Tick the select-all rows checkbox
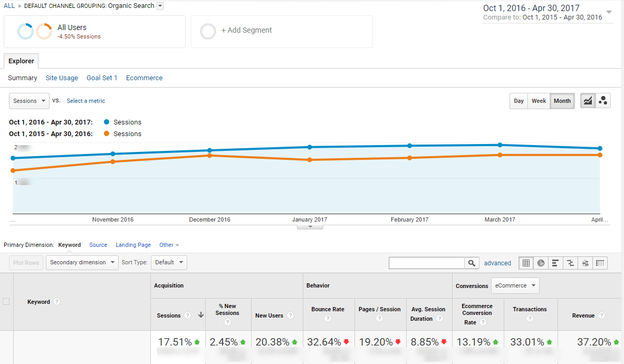This screenshot has width=624, height=364. pos(6,302)
